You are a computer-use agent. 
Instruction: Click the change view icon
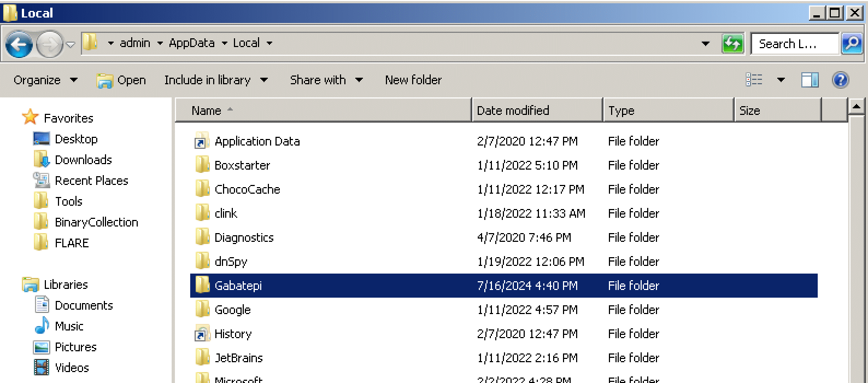(x=754, y=80)
